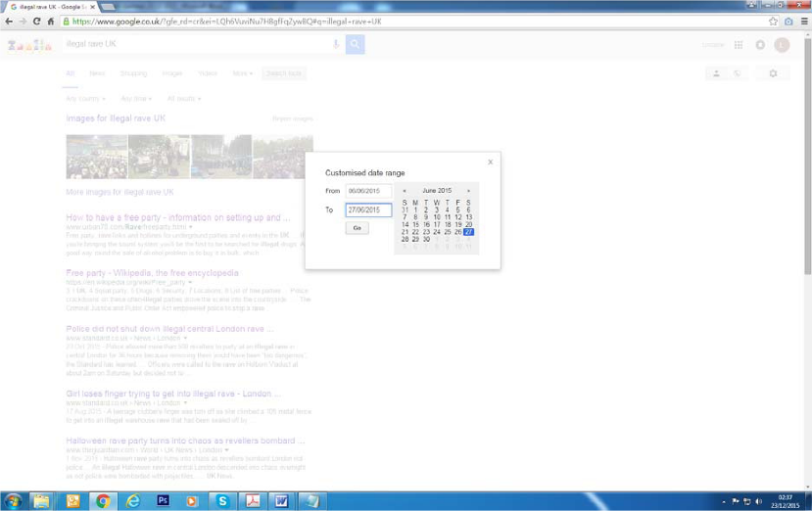
Task: Switch to the Videos results tab
Action: pyautogui.click(x=208, y=73)
